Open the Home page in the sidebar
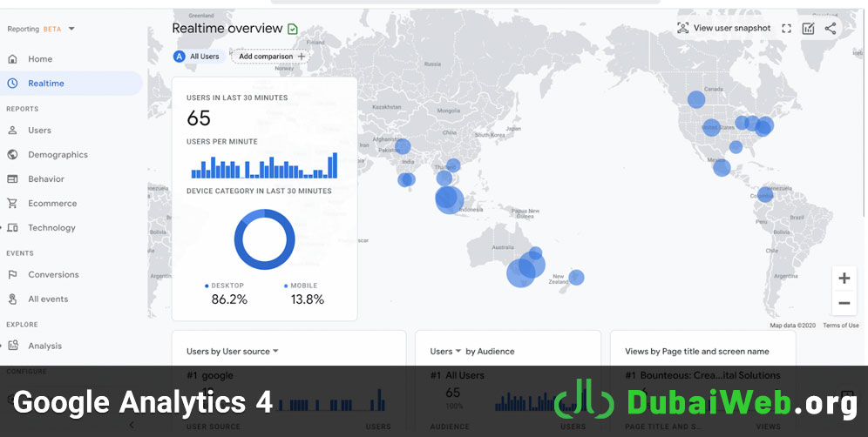 coord(40,59)
